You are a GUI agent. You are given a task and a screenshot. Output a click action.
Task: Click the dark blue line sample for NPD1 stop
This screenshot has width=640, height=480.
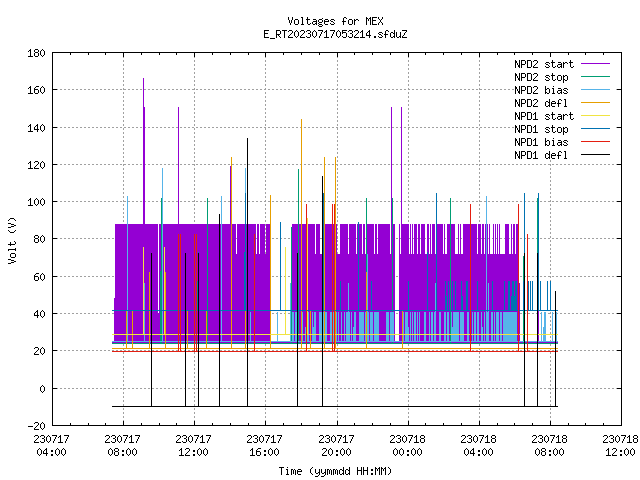[x=595, y=129]
